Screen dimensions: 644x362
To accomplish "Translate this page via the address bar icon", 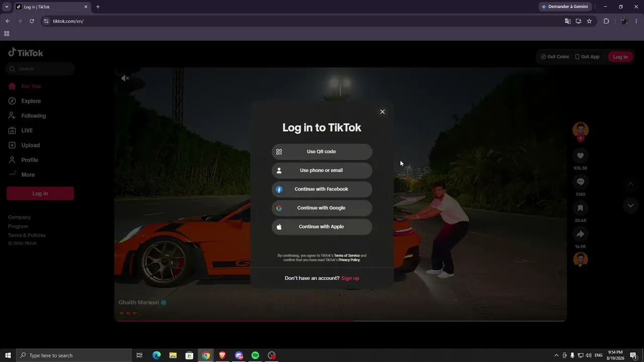I will point(568,21).
